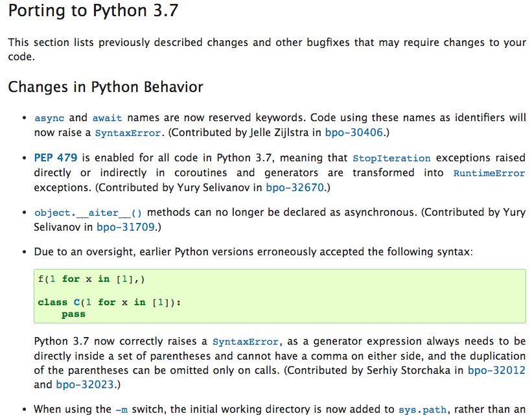Click the Changes in Python Behavior heading
This screenshot has height=418, width=532.
click(x=106, y=87)
